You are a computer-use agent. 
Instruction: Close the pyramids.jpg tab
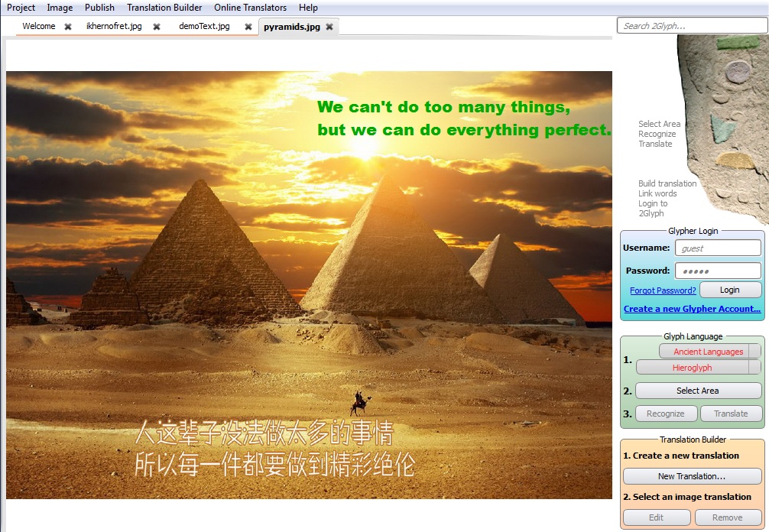[329, 27]
